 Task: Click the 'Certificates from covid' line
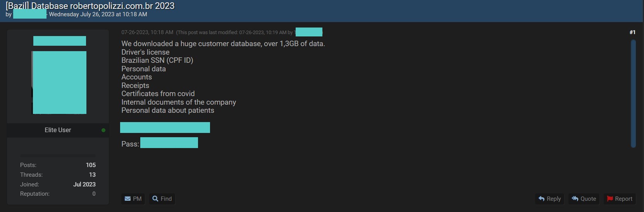pos(158,93)
